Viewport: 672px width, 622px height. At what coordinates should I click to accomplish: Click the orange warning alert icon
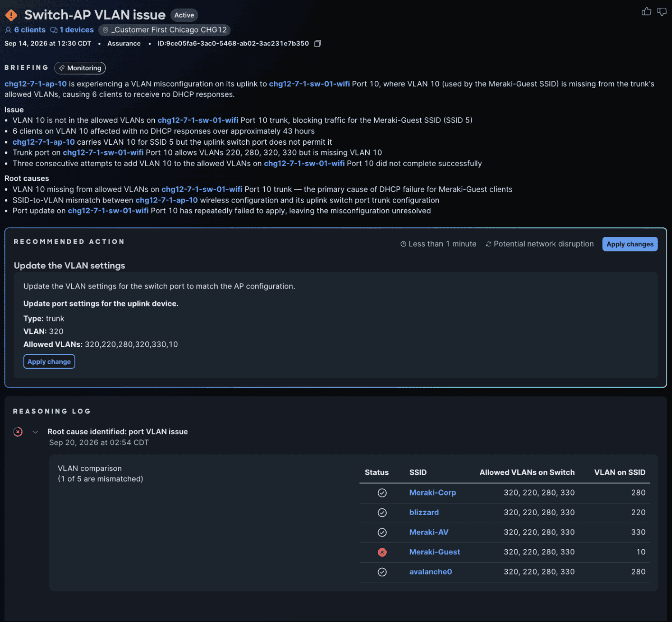12,15
